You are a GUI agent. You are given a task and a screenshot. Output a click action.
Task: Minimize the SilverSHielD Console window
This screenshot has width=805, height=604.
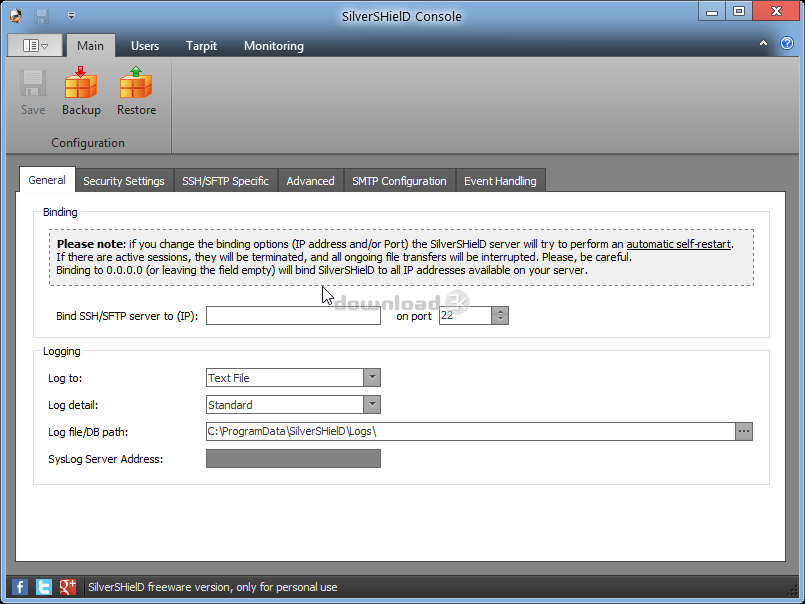tap(712, 11)
